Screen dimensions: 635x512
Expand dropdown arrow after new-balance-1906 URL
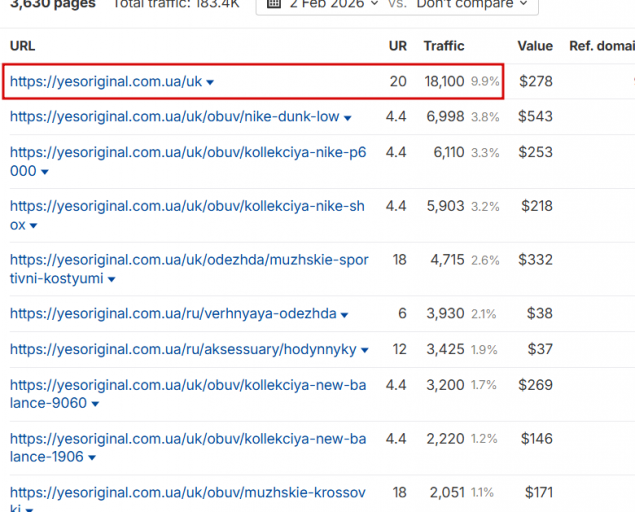click(92, 458)
